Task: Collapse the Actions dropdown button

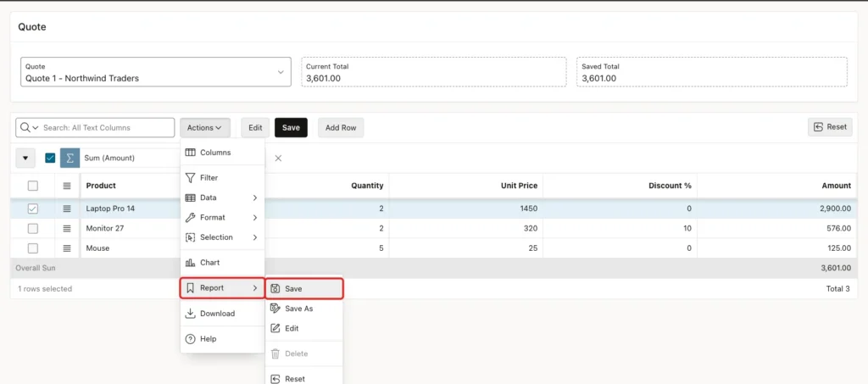Action: pos(205,128)
